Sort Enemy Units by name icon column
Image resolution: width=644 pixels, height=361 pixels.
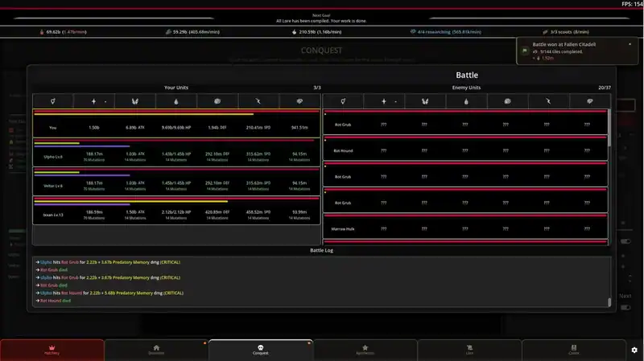[x=343, y=101]
